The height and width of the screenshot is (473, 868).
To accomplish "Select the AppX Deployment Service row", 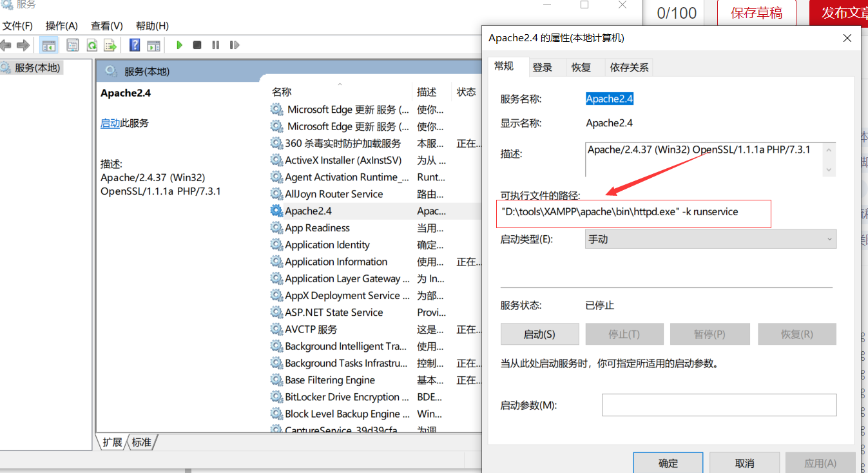I will coord(375,295).
